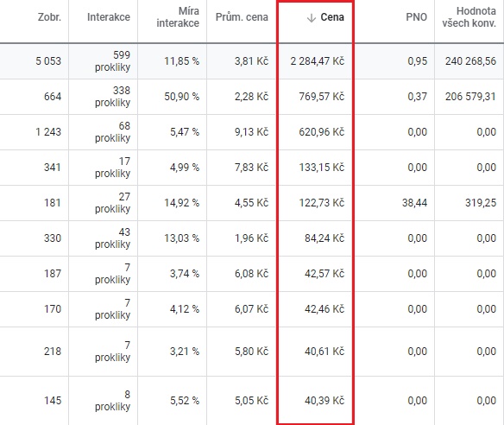Click the 1 243 impressions cell
This screenshot has height=425, width=504.
pyautogui.click(x=48, y=132)
